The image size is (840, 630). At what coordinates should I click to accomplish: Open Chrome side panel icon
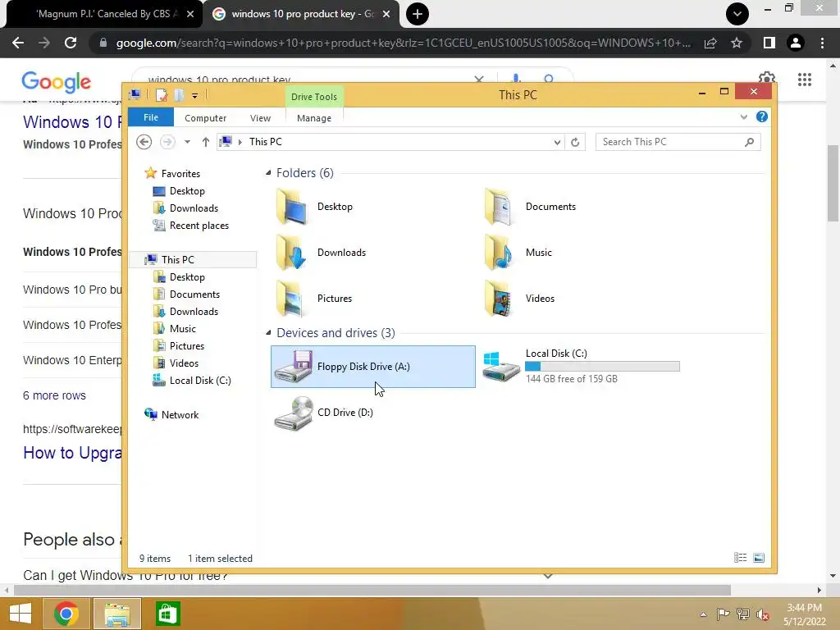(x=769, y=43)
